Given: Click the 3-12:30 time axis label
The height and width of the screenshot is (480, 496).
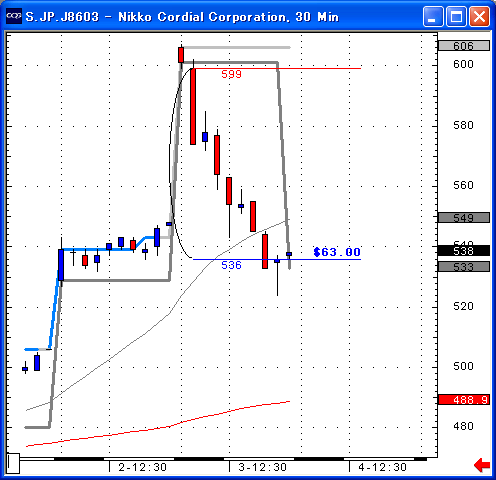Looking at the screenshot, I should click(x=263, y=467).
